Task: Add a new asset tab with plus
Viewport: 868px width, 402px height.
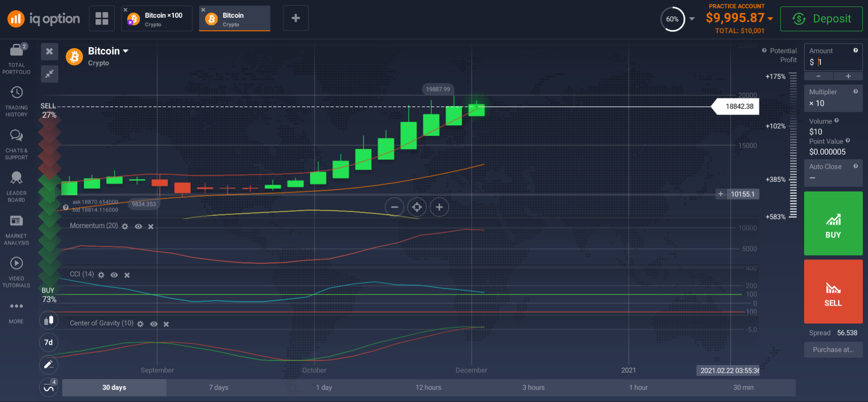Action: coord(295,18)
